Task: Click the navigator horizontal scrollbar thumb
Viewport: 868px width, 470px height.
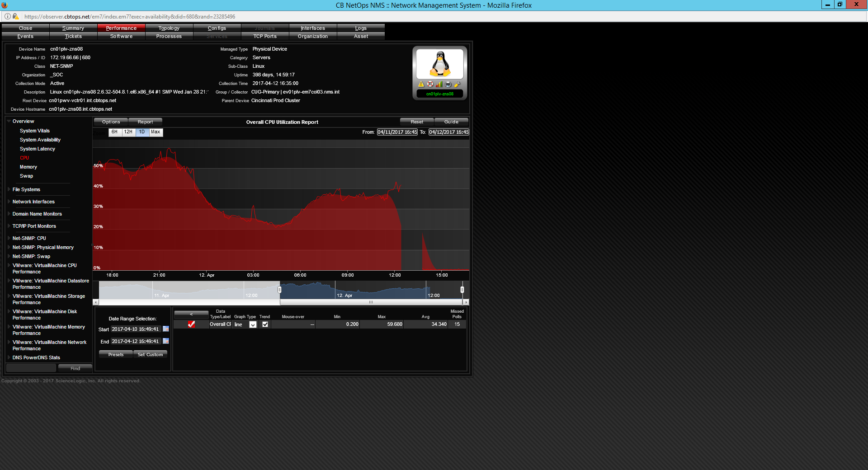Action: 371,302
